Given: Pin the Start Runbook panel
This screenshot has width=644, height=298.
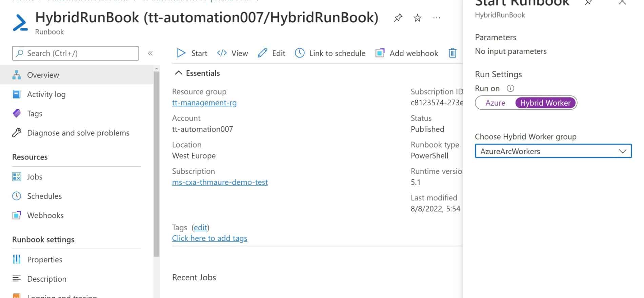Looking at the screenshot, I should (588, 2).
